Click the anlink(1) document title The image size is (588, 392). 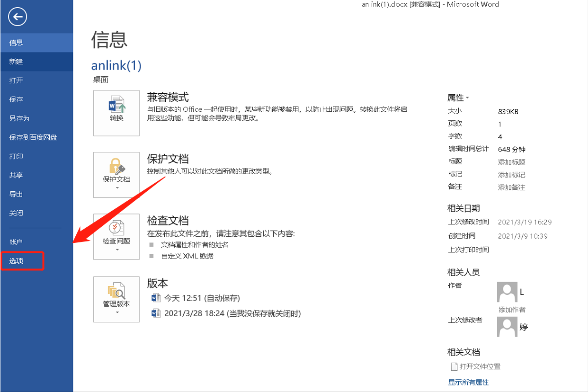pyautogui.click(x=116, y=65)
